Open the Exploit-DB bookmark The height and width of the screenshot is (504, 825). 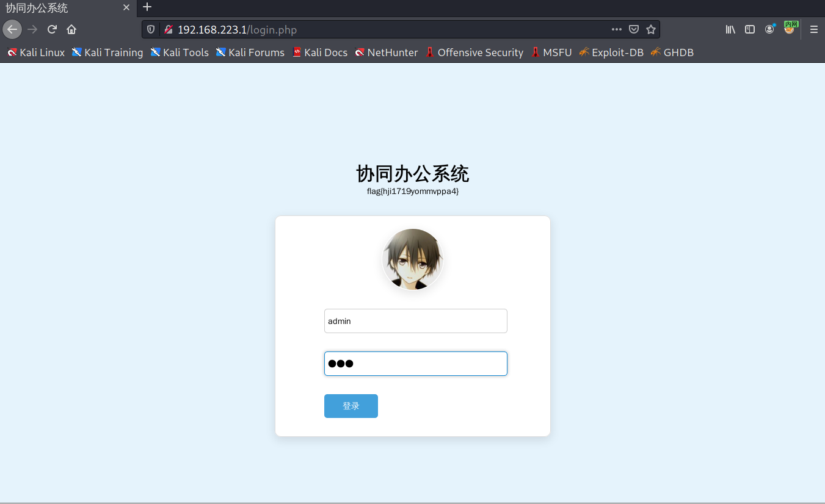click(x=611, y=52)
